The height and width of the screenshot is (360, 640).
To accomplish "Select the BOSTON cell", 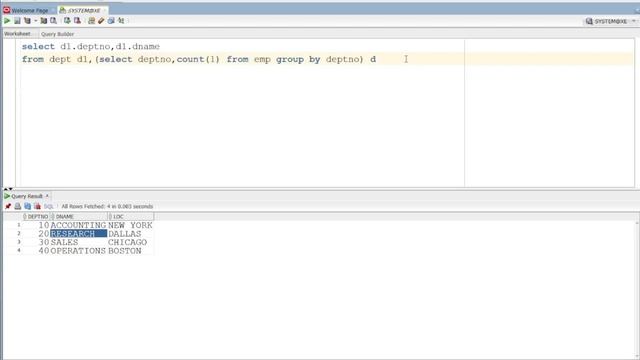I will click(131, 251).
